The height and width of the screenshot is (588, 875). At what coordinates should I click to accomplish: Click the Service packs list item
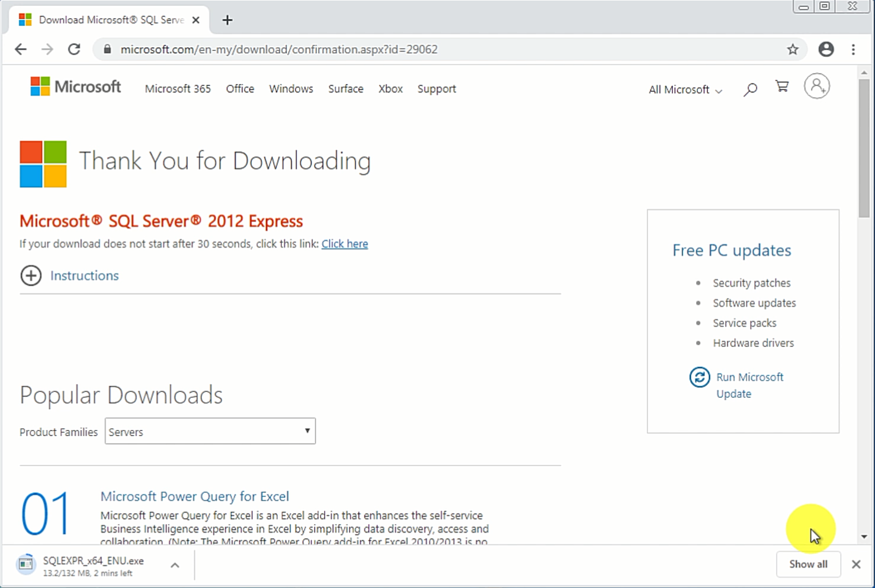[745, 323]
